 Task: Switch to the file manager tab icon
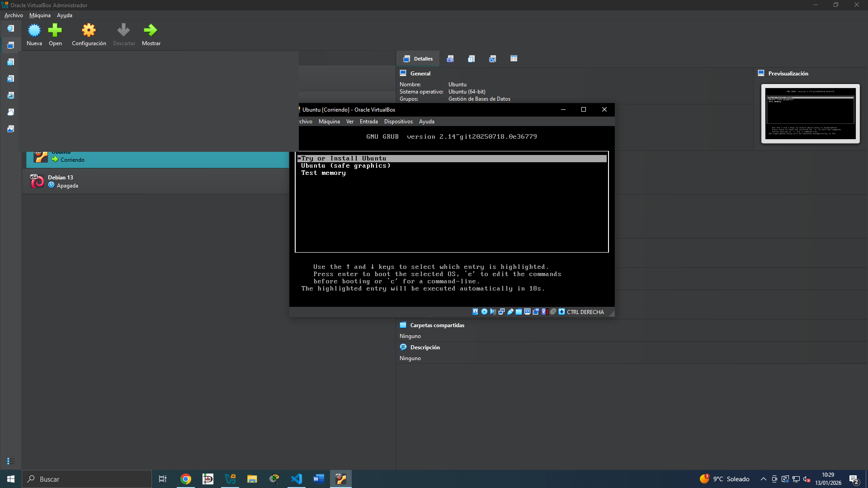(x=514, y=59)
